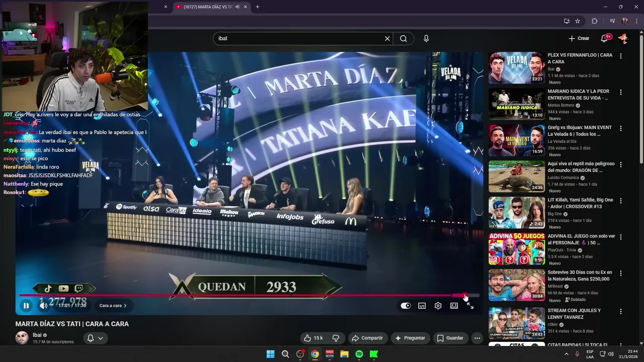
Task: Start voice search with the microphone icon
Action: click(x=426, y=38)
